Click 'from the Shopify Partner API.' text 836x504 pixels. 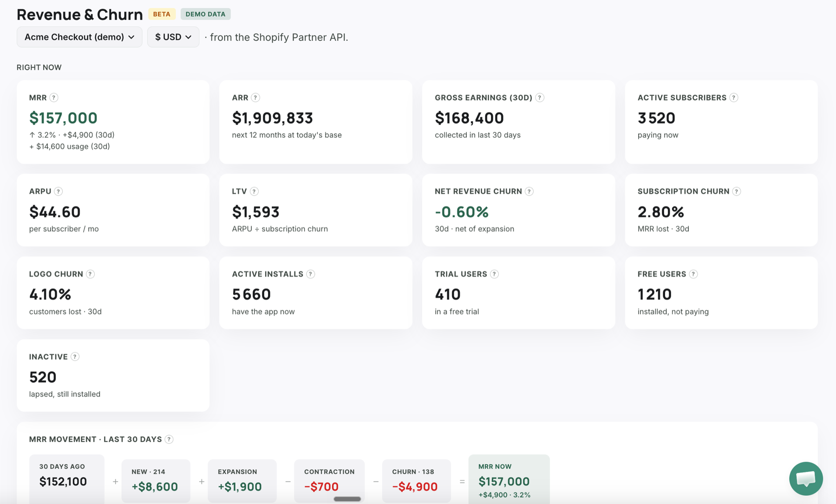click(x=279, y=37)
